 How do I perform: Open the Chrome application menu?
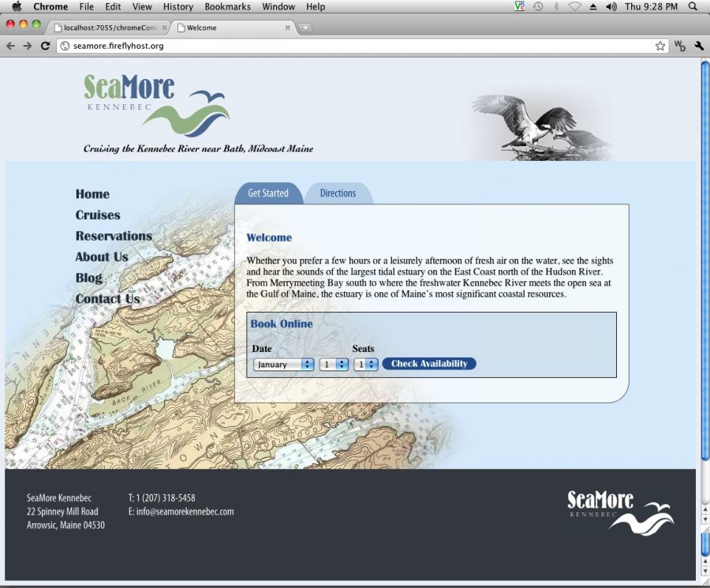(x=50, y=6)
